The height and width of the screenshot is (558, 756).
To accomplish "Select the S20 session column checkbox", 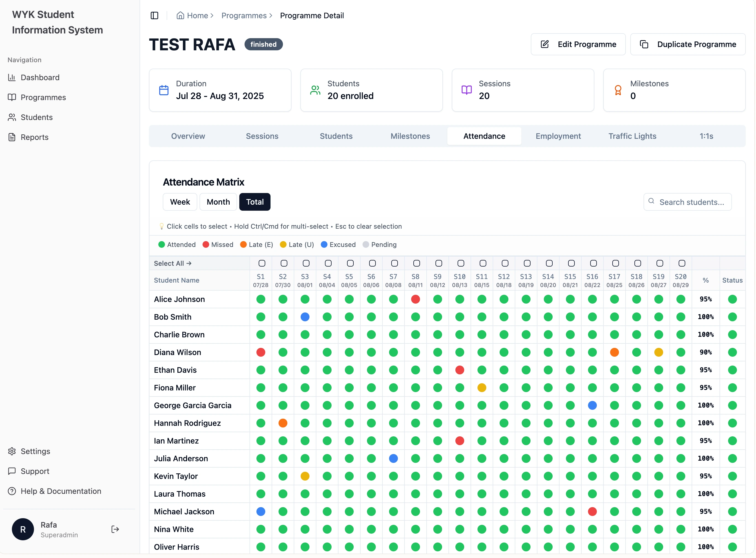I will (x=682, y=263).
